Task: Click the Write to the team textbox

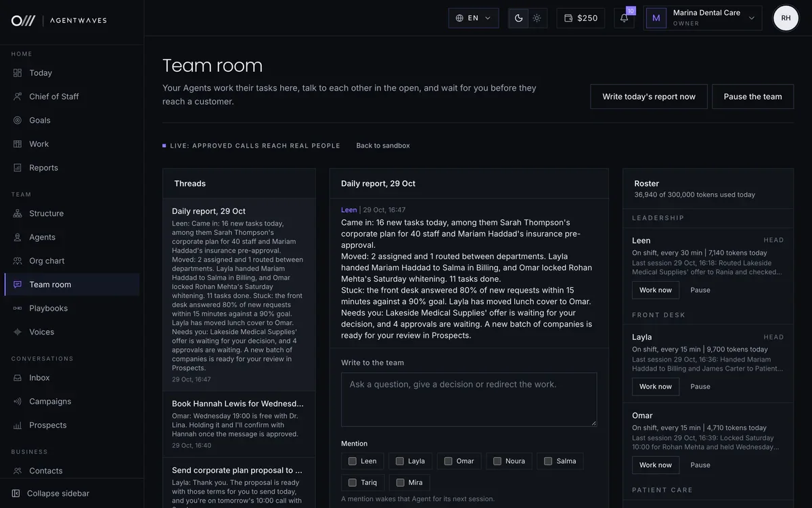Action: click(469, 400)
